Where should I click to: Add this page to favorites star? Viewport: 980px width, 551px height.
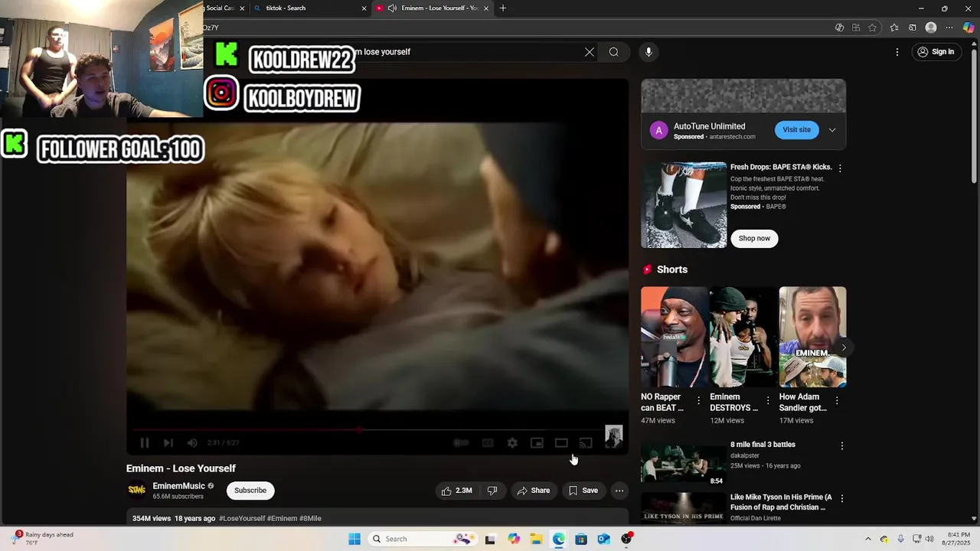tap(872, 28)
